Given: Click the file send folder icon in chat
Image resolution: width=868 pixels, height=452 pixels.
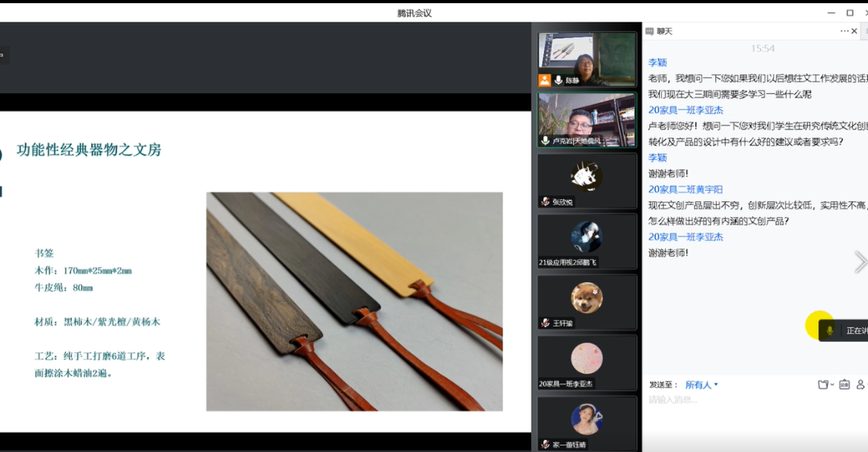Looking at the screenshot, I should point(822,384).
